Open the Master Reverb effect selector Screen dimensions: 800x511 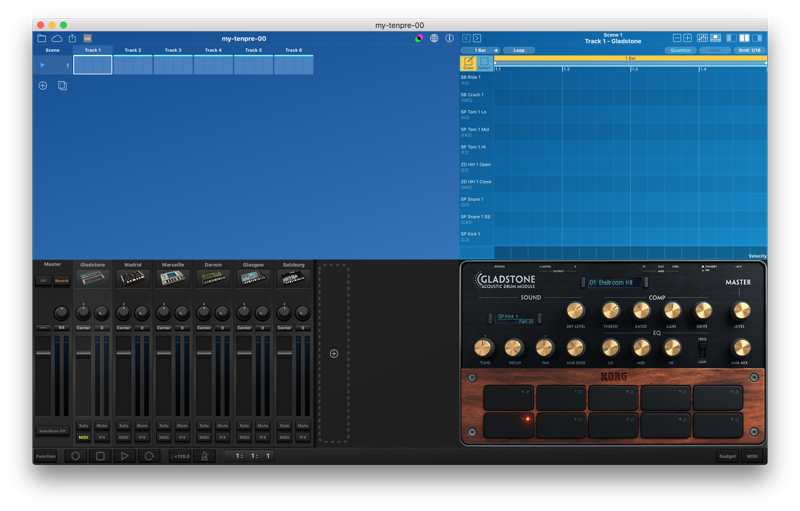click(62, 280)
